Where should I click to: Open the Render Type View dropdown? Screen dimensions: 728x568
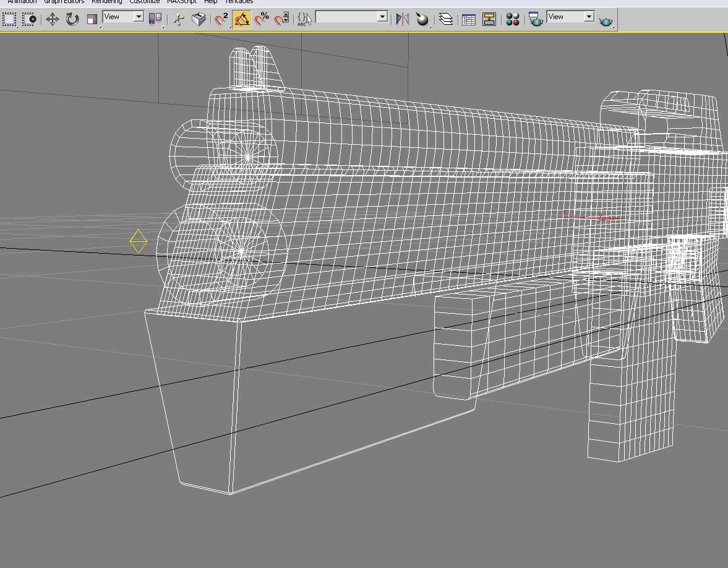tap(571, 17)
